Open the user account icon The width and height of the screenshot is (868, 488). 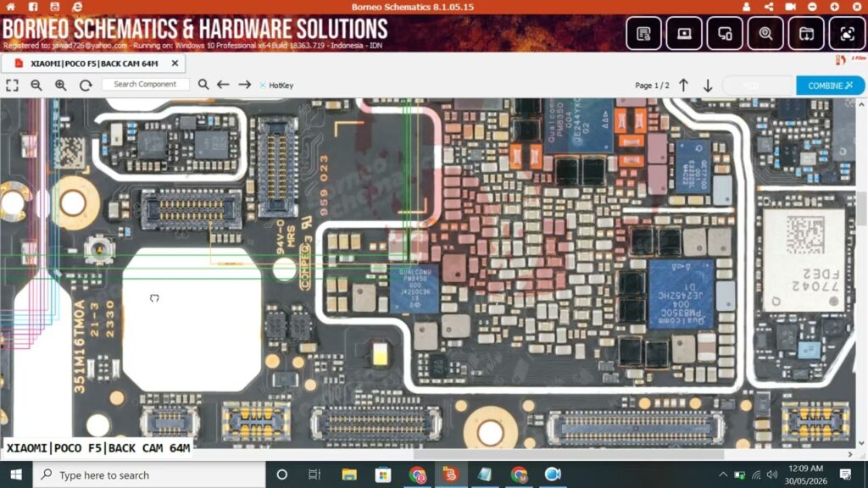746,7
